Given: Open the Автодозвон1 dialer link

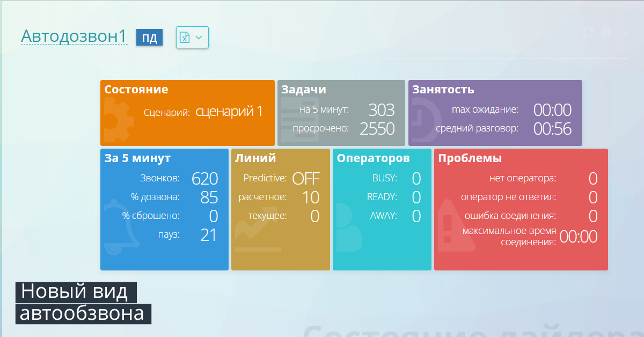Looking at the screenshot, I should pyautogui.click(x=74, y=36).
